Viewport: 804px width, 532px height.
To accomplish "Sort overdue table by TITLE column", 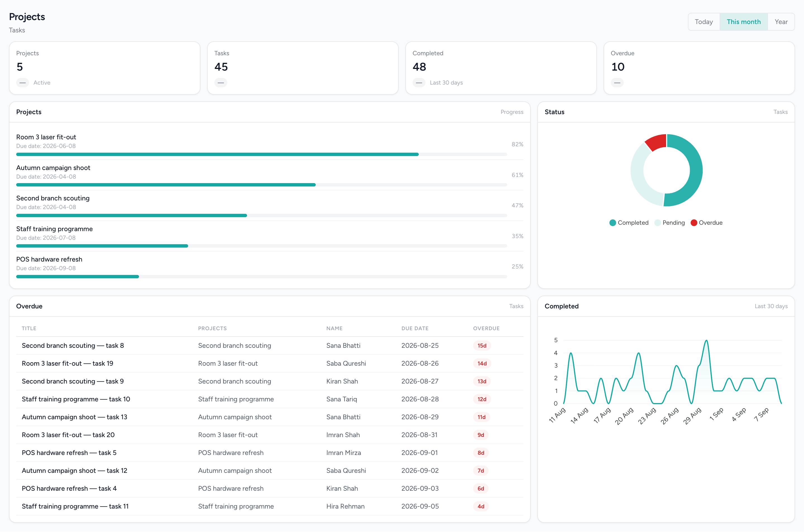I will (x=29, y=329).
